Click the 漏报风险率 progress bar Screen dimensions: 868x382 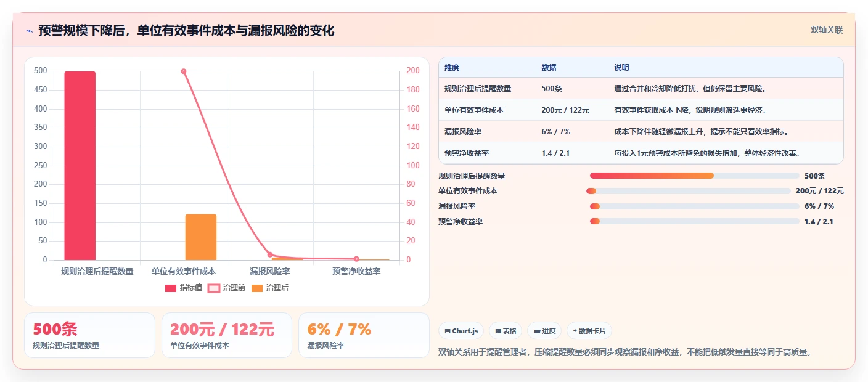pos(695,206)
